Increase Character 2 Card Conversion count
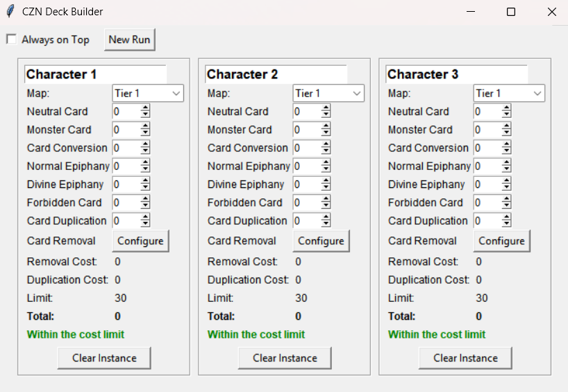The height and width of the screenshot is (392, 568). (x=326, y=144)
